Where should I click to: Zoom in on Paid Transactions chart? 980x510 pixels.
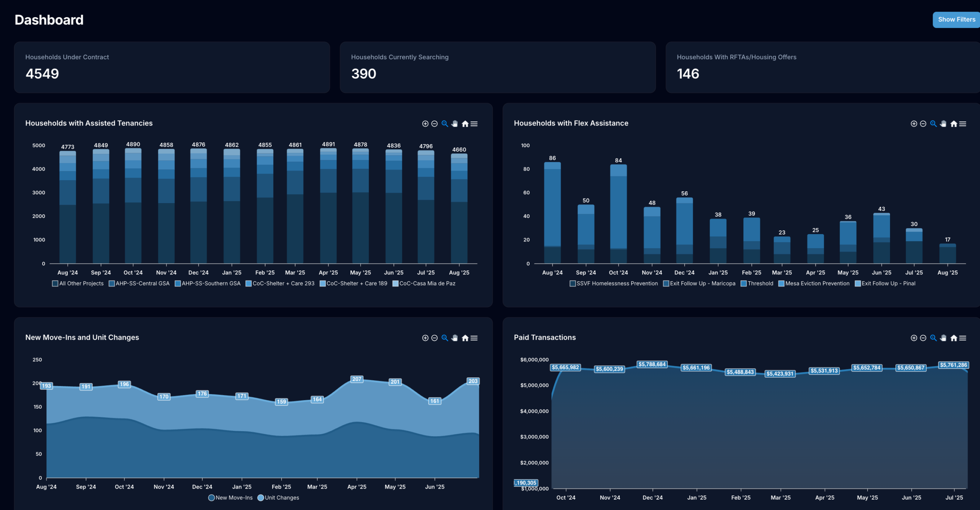[914, 338]
